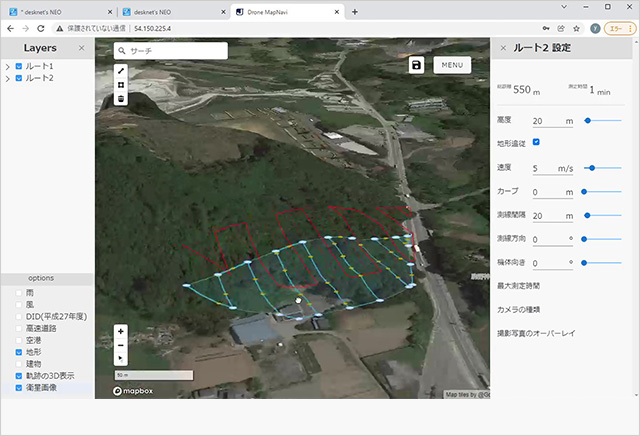Zoom out the map with minus button
This screenshot has height=436, width=640.
(x=121, y=344)
